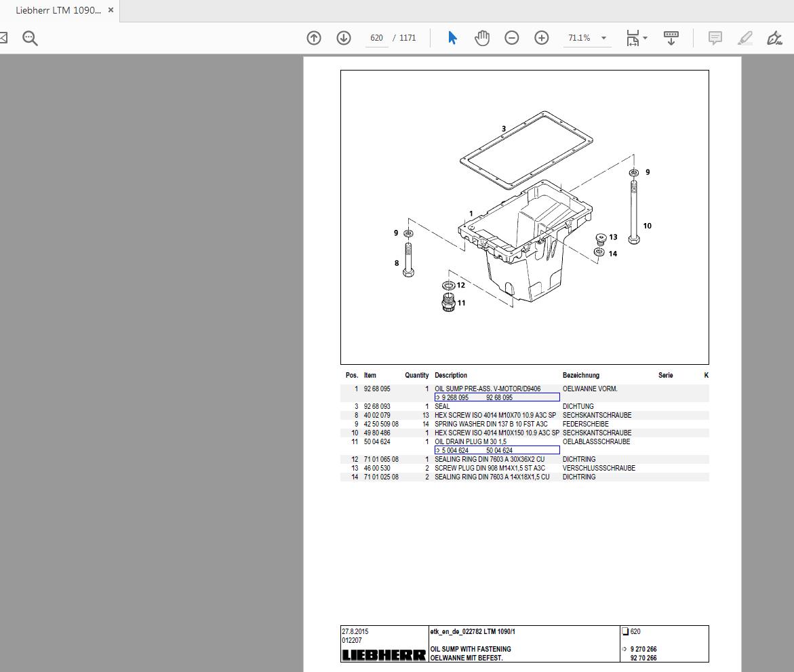Click the email envelope icon
This screenshot has height=672, width=794.
pos(3,38)
